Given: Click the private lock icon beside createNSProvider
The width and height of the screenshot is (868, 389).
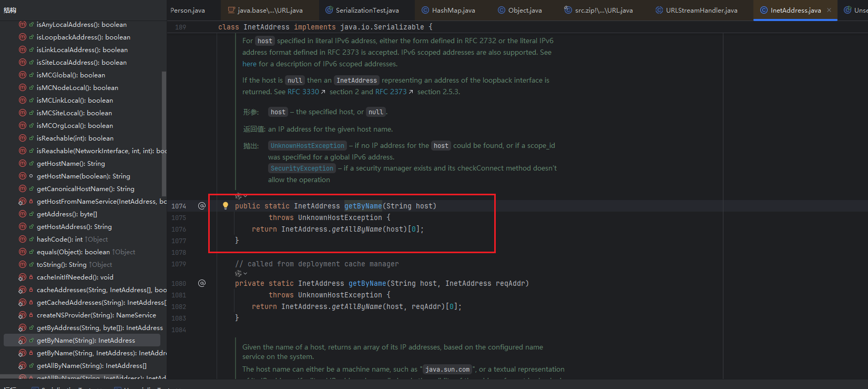Looking at the screenshot, I should (x=31, y=315).
